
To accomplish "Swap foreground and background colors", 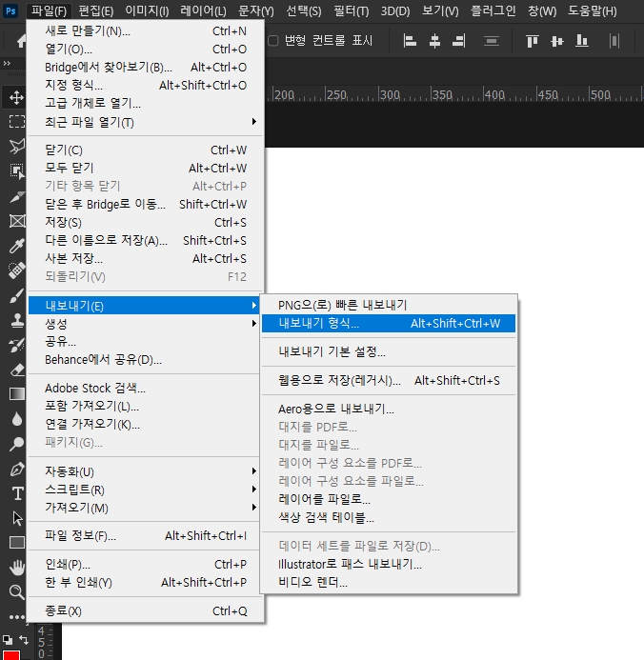I will pyautogui.click(x=24, y=640).
